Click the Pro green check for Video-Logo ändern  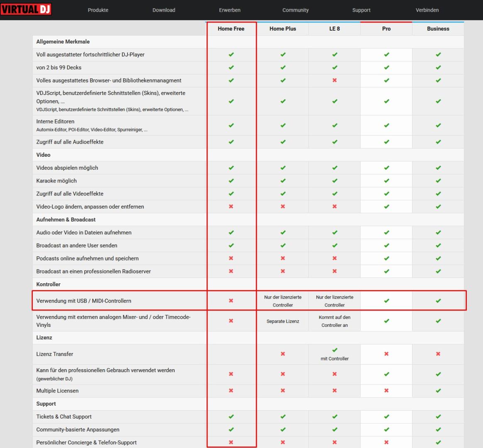(x=386, y=207)
